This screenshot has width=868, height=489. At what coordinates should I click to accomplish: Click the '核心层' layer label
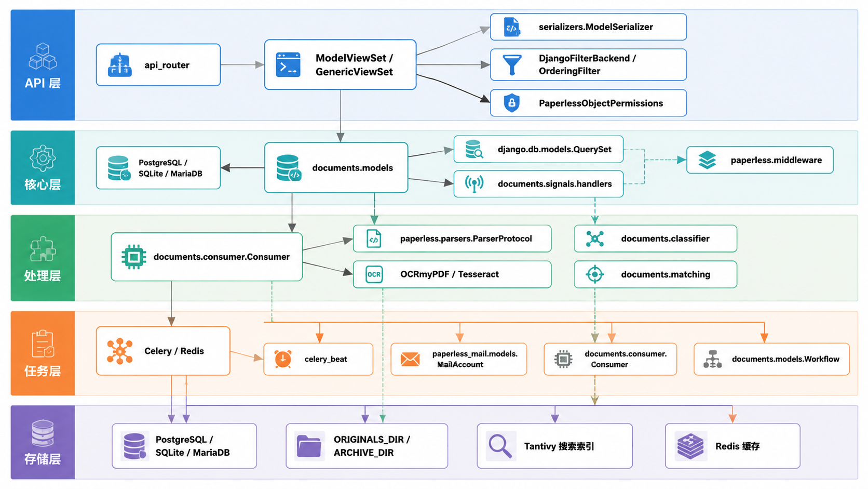[x=43, y=184]
